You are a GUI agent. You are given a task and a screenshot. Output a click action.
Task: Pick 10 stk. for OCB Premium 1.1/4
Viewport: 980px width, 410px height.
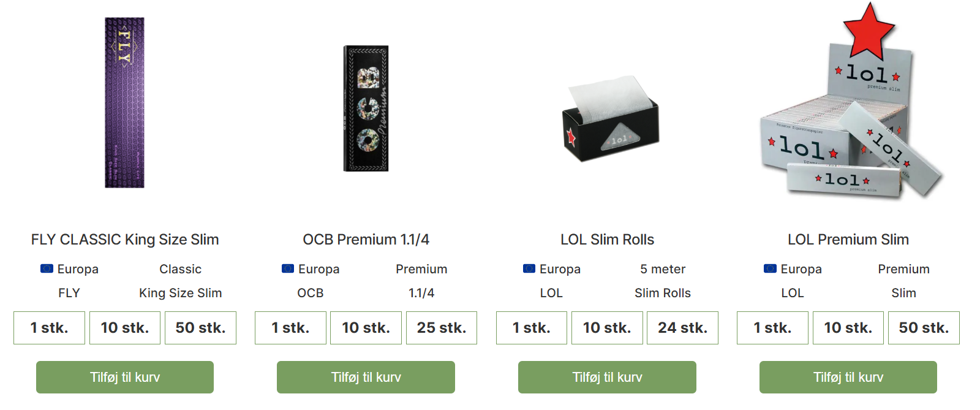366,328
